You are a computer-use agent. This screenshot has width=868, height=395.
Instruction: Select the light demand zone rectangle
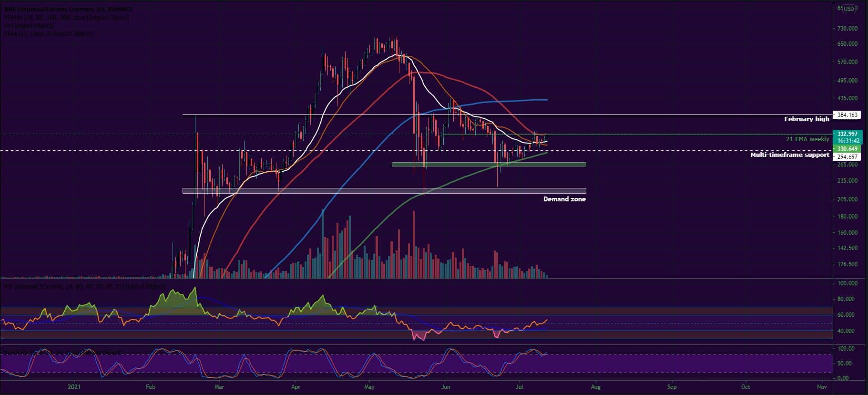[x=384, y=191]
